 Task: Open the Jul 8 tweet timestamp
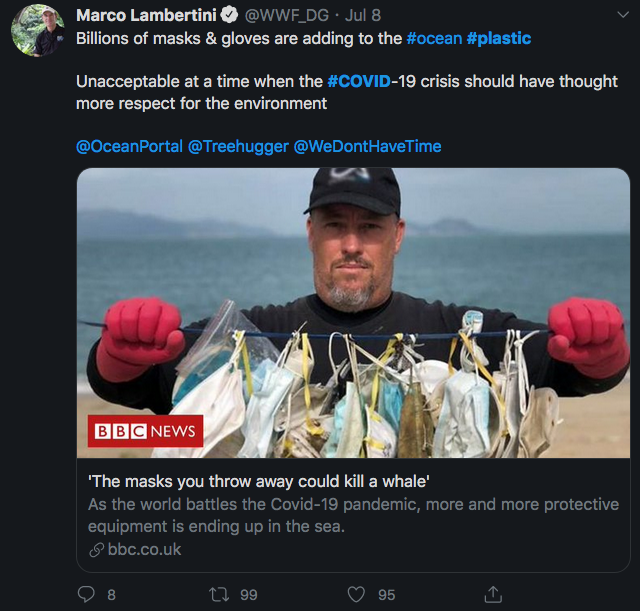point(363,15)
